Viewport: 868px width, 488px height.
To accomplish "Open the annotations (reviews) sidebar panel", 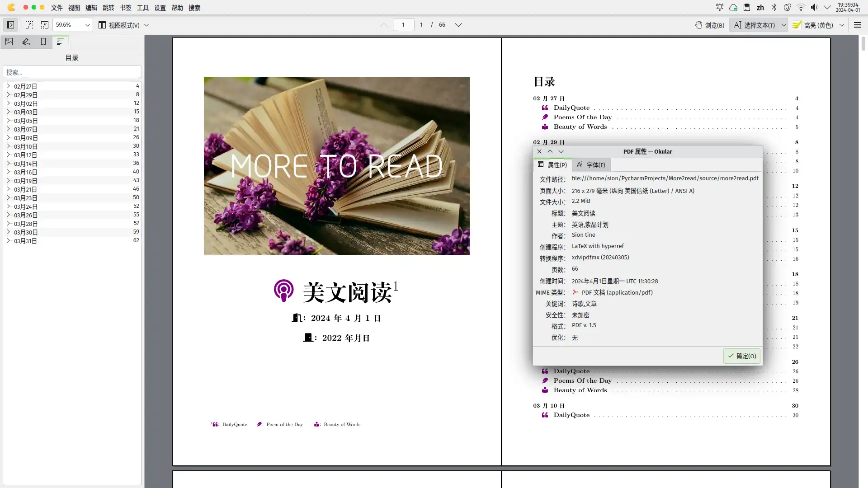I will pyautogui.click(x=26, y=42).
